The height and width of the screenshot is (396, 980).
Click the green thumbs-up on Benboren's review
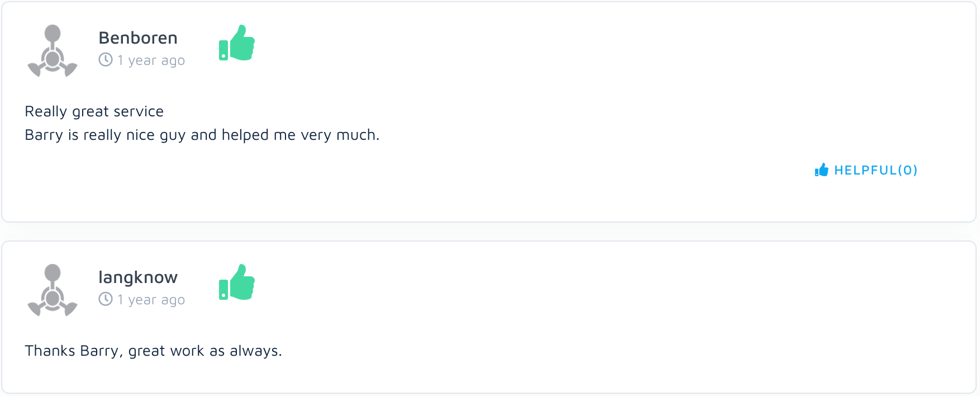[x=237, y=43]
